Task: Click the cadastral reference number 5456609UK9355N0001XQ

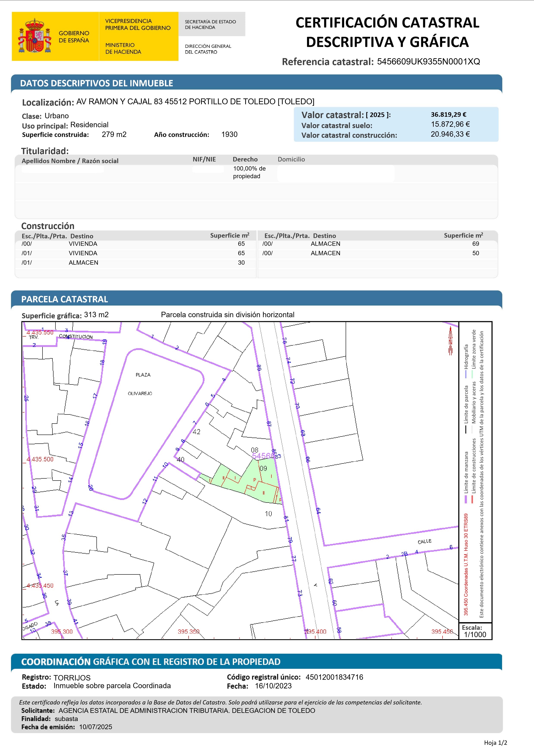Action: pyautogui.click(x=428, y=62)
